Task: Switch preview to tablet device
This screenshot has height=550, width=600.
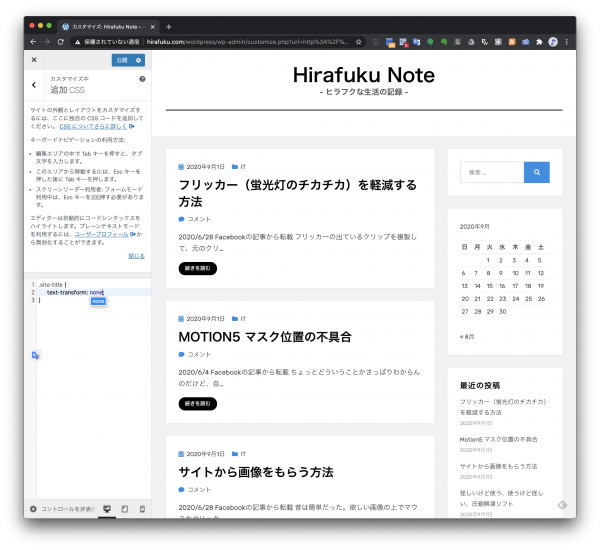Action: [124, 509]
